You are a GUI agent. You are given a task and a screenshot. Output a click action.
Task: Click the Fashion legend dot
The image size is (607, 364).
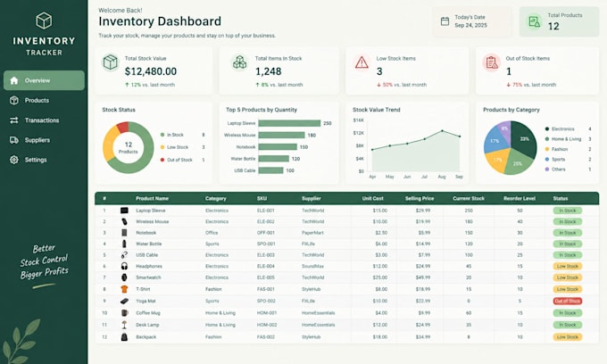tap(547, 149)
